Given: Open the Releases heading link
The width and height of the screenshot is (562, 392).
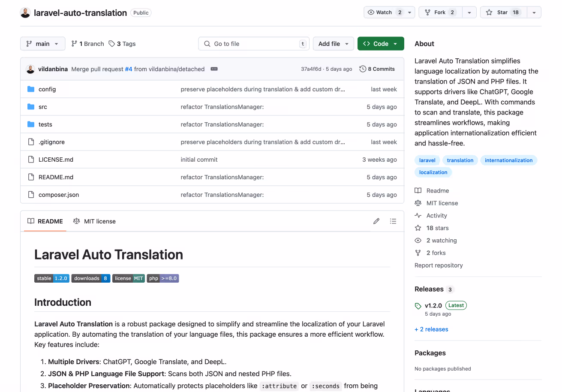Looking at the screenshot, I should (429, 289).
